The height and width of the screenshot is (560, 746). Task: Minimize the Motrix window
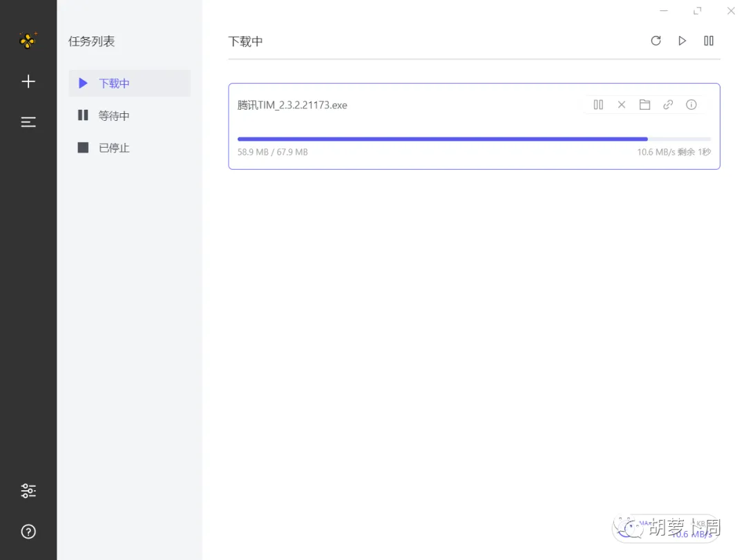tap(664, 10)
